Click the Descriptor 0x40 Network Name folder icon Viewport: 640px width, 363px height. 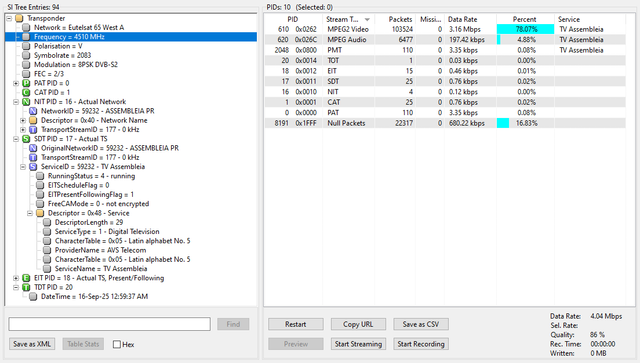(x=33, y=120)
